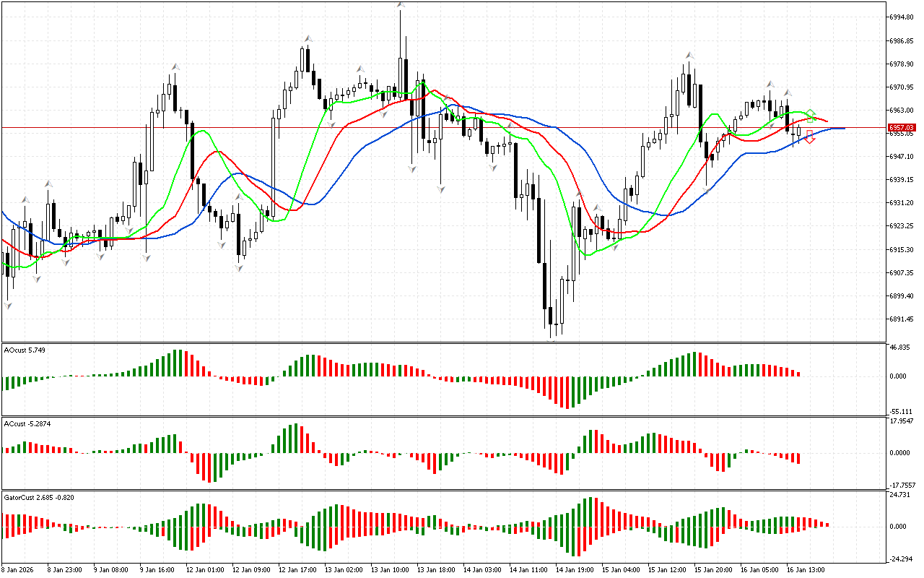Click the up-fractal arrow above the 12 Jan 17:00 peak
This screenshot has width=924, height=578.
coord(308,38)
